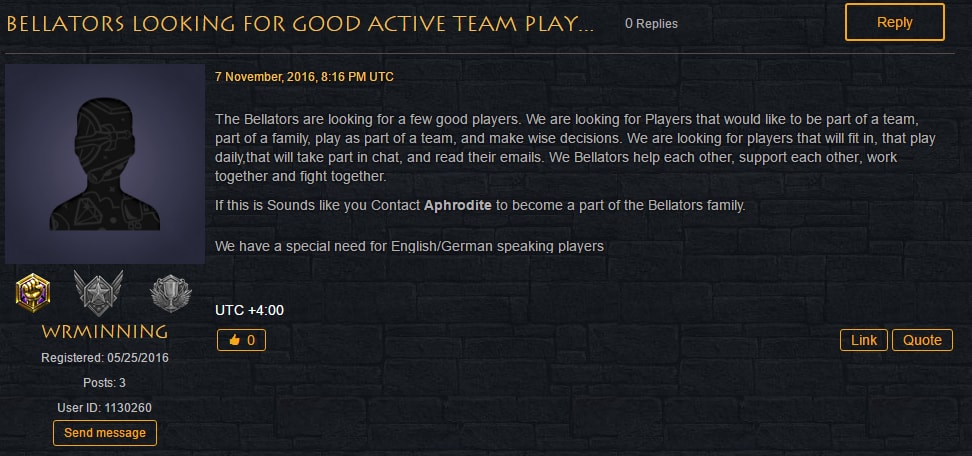Click the Registered 05/25/2016 text
972x456 pixels.
point(105,358)
